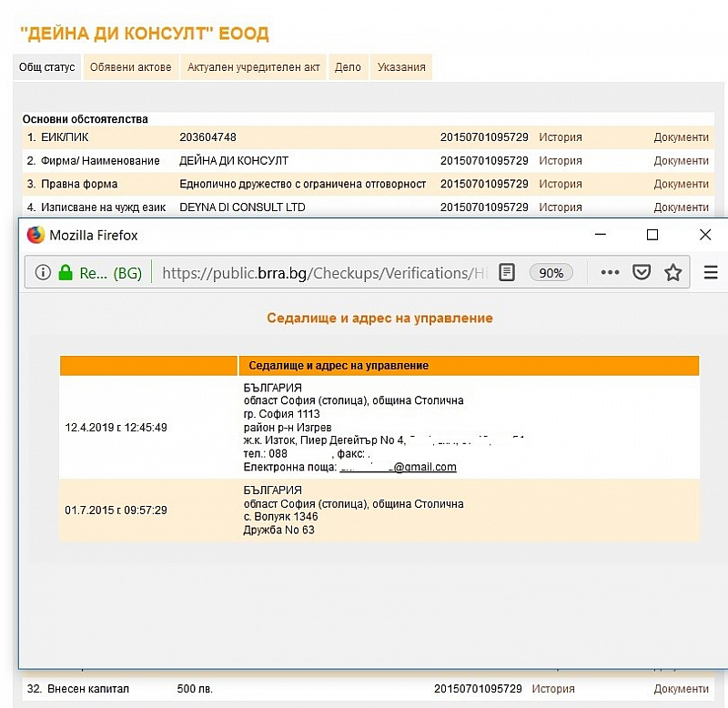728x708 pixels.
Task: Open the Указания tab
Action: (x=401, y=67)
